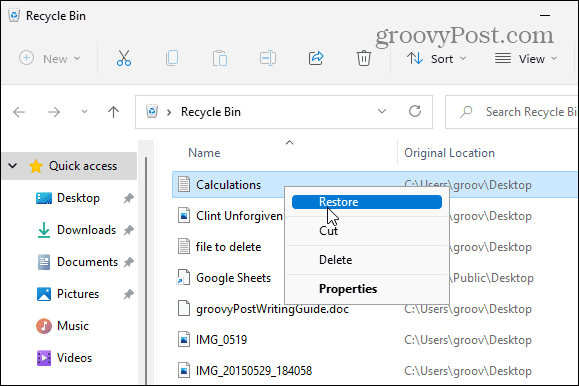Select groovyPostWritingGuide.doc file
Screen dimensions: 579x386
coord(272,309)
